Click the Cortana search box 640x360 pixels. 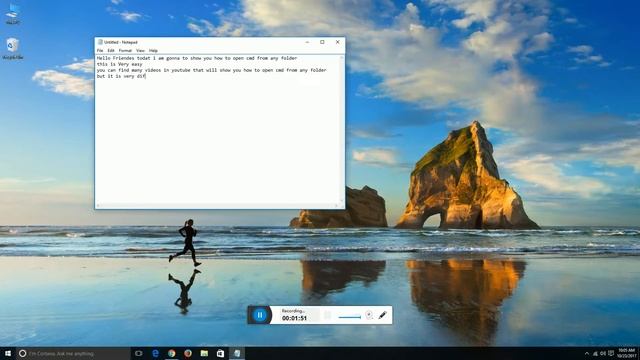73,353
